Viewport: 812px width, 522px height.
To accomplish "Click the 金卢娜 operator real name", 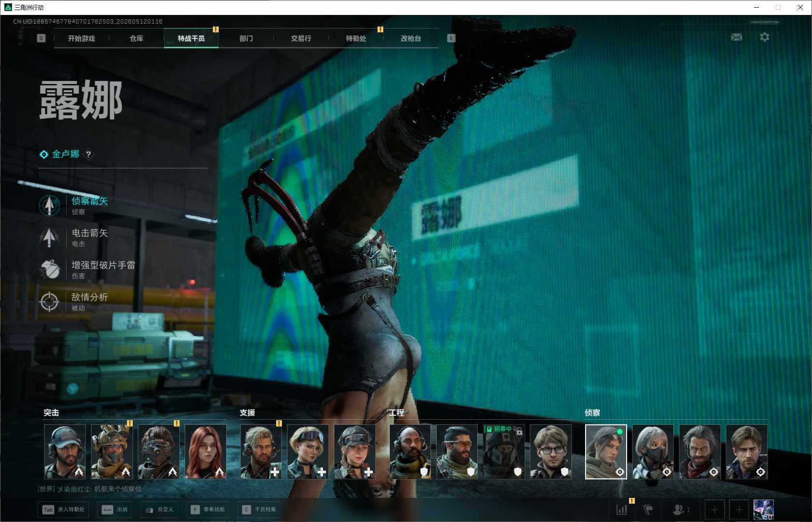I will (x=66, y=154).
